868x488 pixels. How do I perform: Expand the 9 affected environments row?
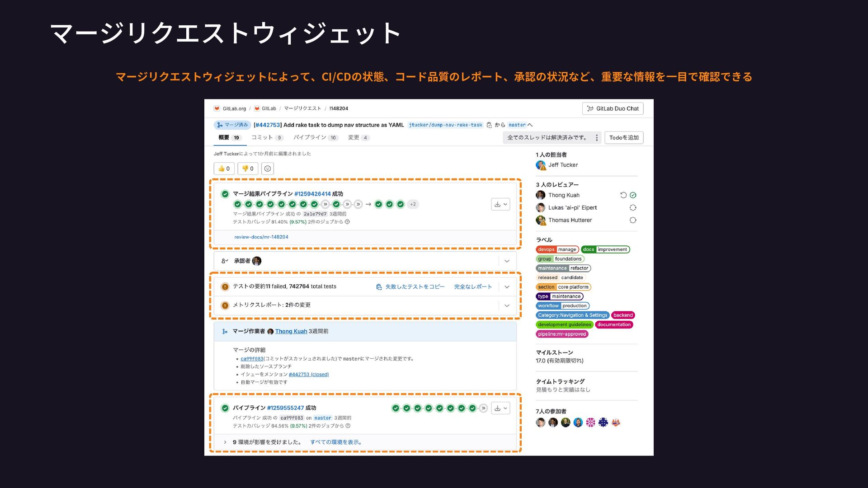click(x=225, y=442)
